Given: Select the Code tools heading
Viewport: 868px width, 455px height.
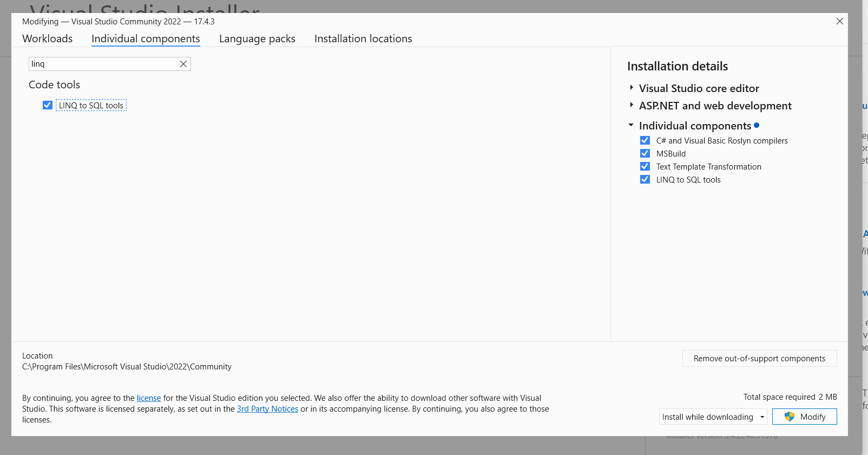Looking at the screenshot, I should pyautogui.click(x=54, y=85).
